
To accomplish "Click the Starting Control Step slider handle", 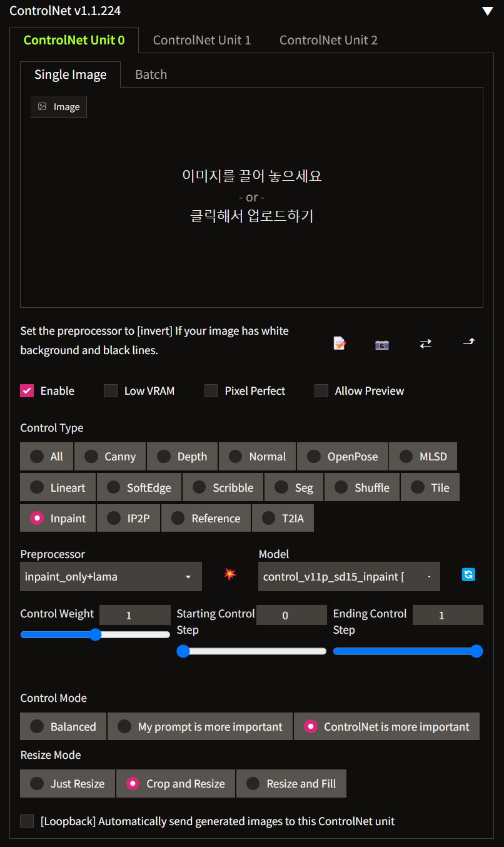I will point(183,651).
